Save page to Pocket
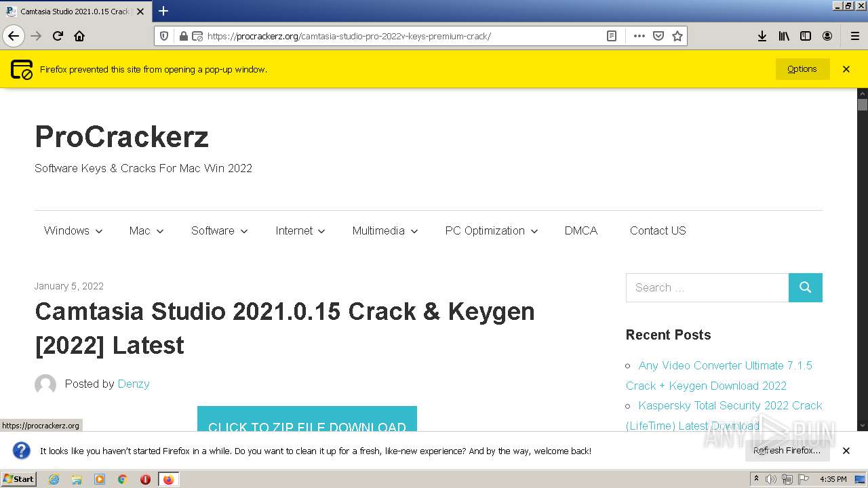 (x=658, y=36)
